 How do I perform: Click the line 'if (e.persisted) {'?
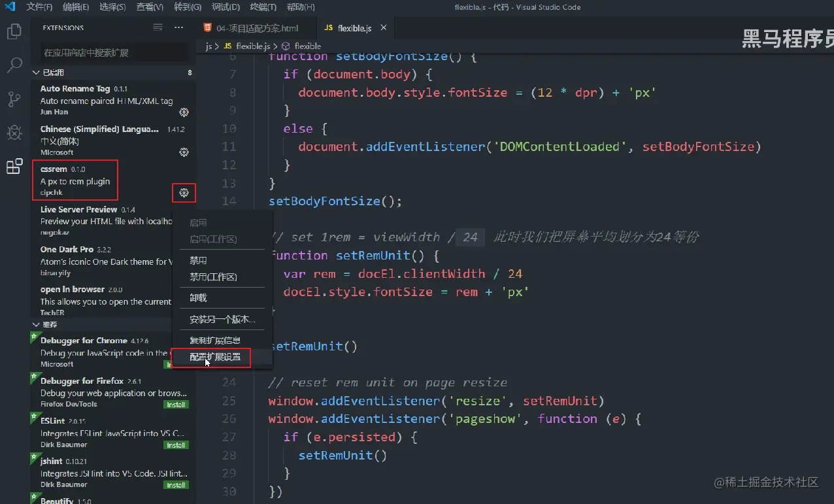(x=350, y=437)
